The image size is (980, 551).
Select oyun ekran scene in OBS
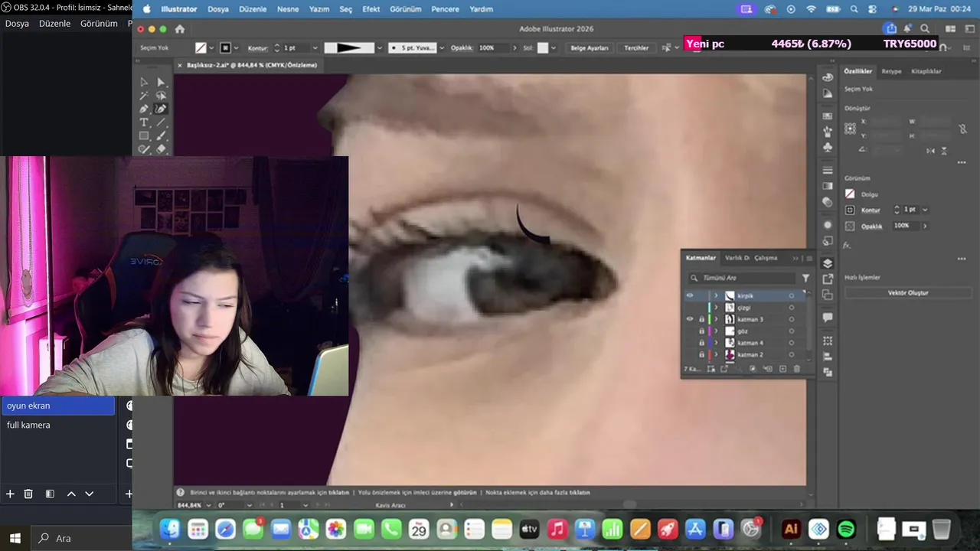tap(58, 406)
